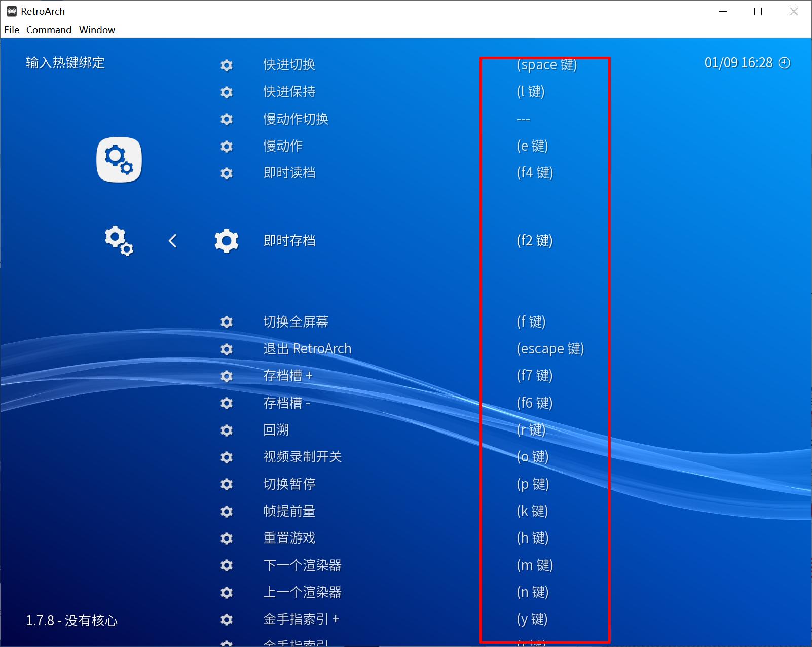Click the gear icon beside 切换全屏幕
The height and width of the screenshot is (647, 812).
[227, 322]
